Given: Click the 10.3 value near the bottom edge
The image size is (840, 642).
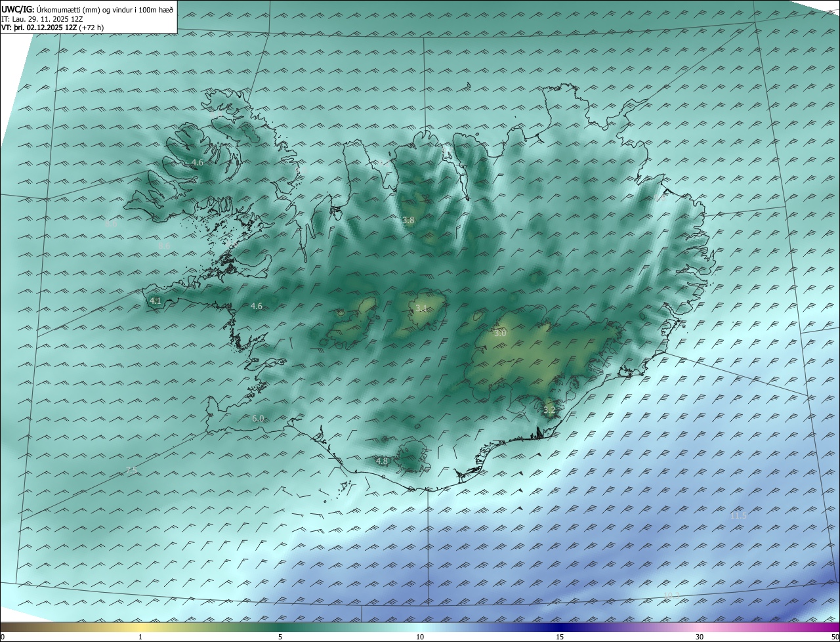Looking at the screenshot, I should (671, 595).
